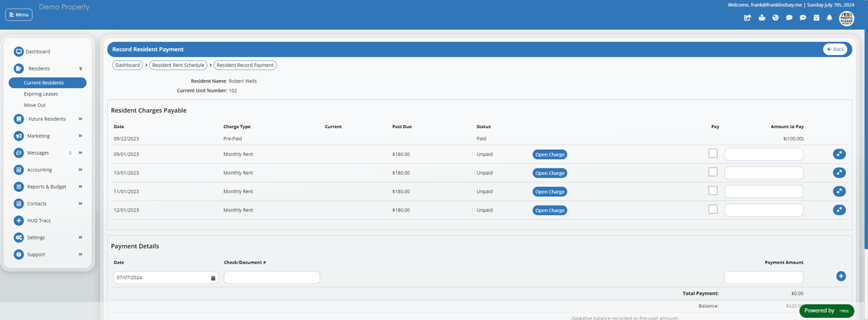Screen dimensions: 868x320
Task: Focus Amount to Pay field for 11/01/2023
Action: [764, 191]
